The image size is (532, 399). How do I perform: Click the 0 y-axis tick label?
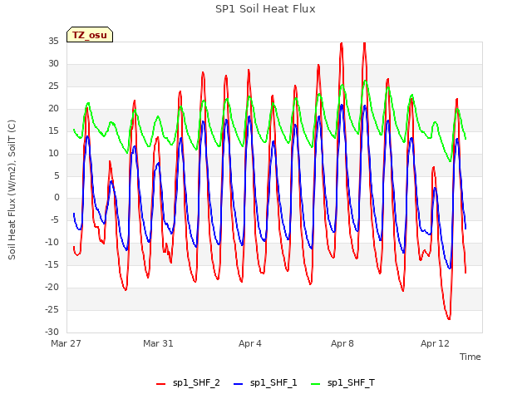click(x=57, y=198)
